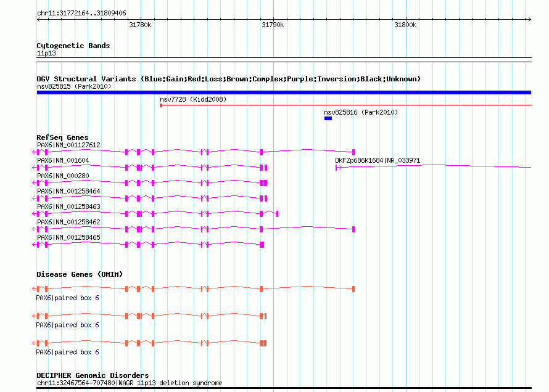This screenshot has height=392, width=549.
Task: Select the PAX6|NM_001258464 transcript label
Action: 68,191
